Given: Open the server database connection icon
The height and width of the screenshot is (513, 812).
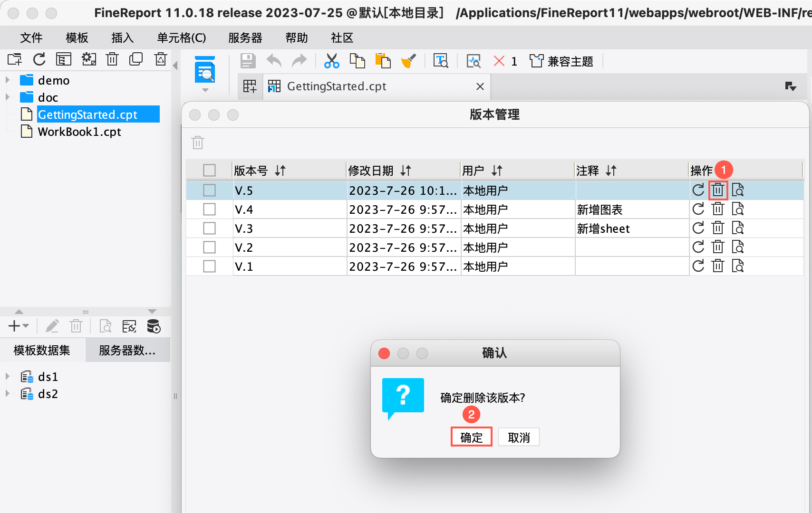Looking at the screenshot, I should click(154, 326).
